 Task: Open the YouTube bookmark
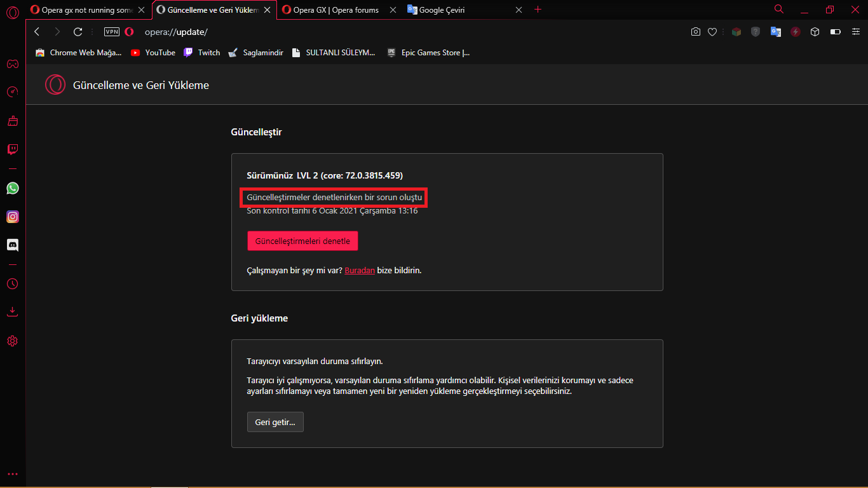(153, 53)
